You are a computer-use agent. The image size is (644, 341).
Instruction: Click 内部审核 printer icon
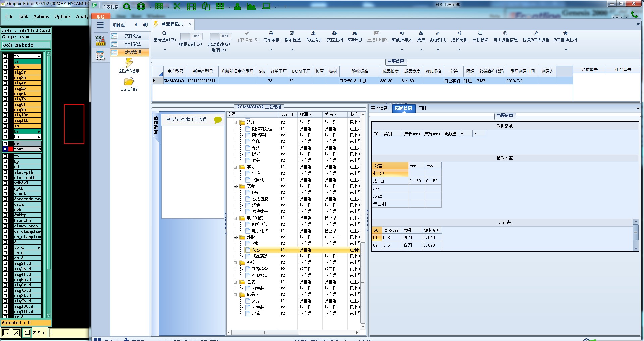271,33
